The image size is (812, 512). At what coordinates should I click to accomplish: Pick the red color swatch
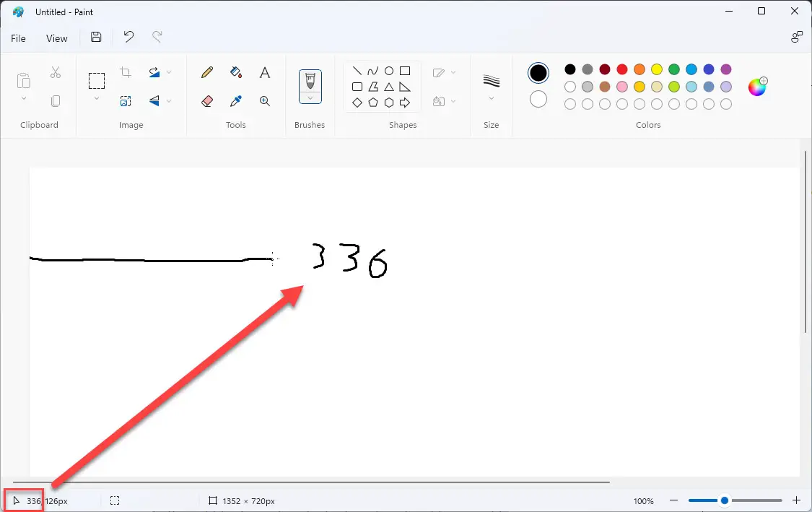click(622, 69)
